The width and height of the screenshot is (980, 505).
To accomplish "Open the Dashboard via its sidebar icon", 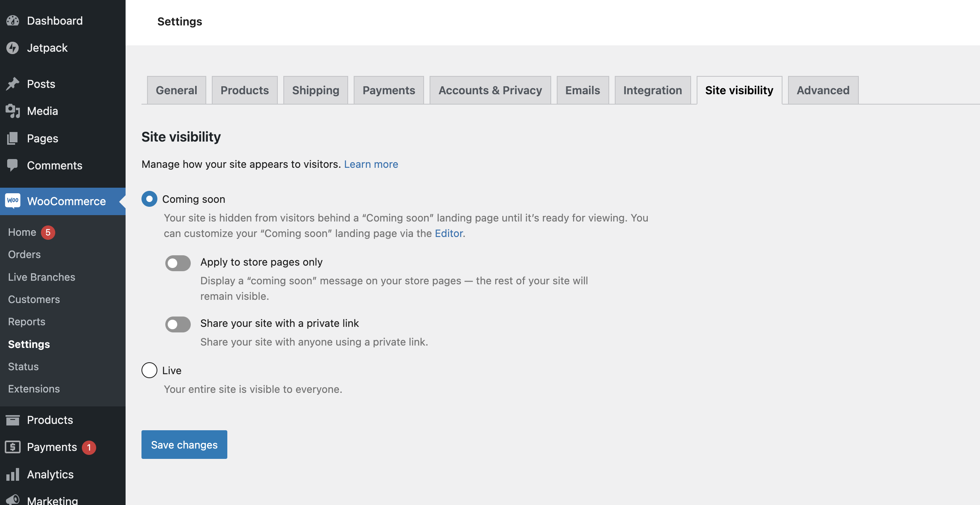I will 13,20.
